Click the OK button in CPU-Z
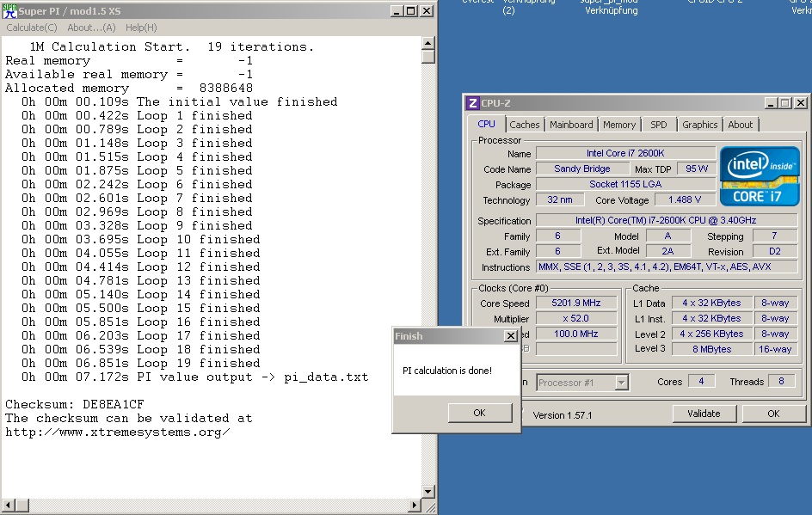Image resolution: width=812 pixels, height=515 pixels. [773, 413]
